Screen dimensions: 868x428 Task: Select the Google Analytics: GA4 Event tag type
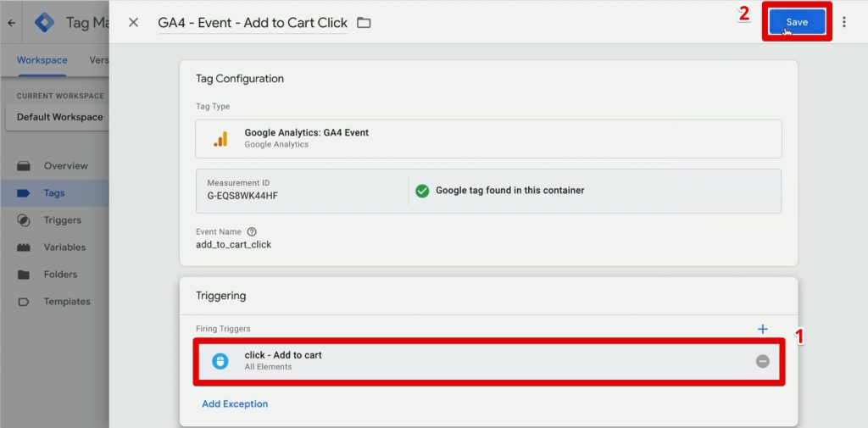coord(488,138)
